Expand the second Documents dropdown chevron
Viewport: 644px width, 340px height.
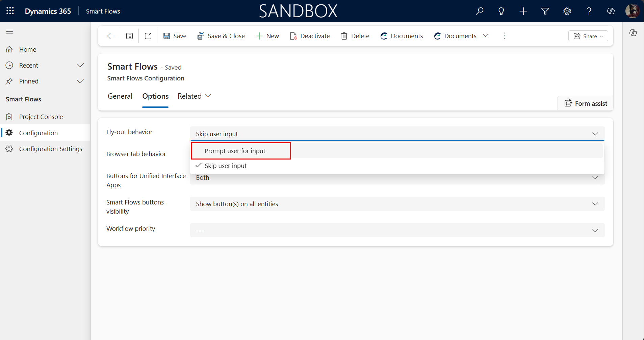[x=486, y=35]
